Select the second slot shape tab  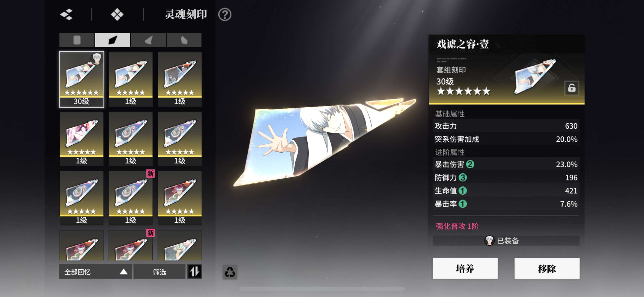click(x=113, y=40)
